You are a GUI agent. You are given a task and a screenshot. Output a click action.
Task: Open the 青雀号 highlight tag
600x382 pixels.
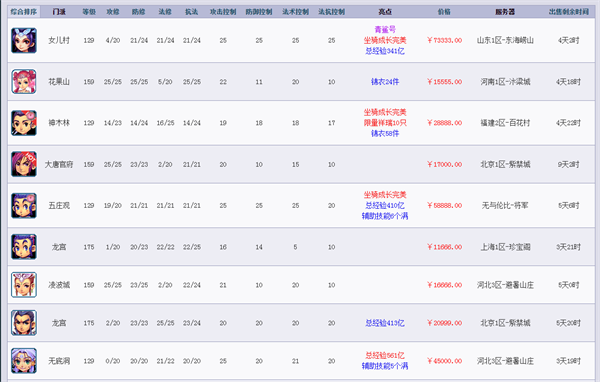385,29
